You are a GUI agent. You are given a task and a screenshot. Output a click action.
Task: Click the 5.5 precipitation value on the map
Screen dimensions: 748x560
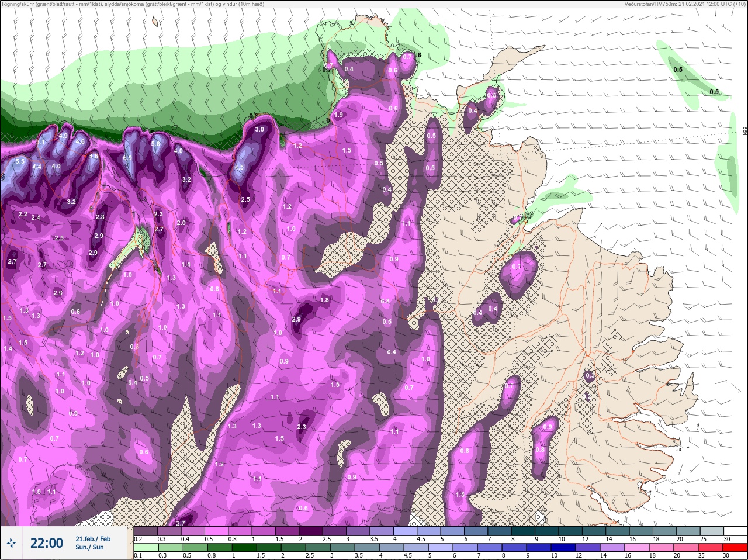point(20,161)
